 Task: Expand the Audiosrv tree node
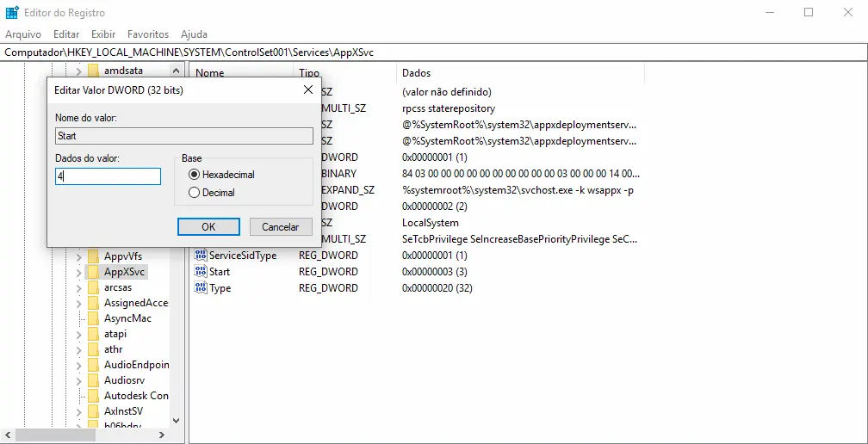(78, 380)
